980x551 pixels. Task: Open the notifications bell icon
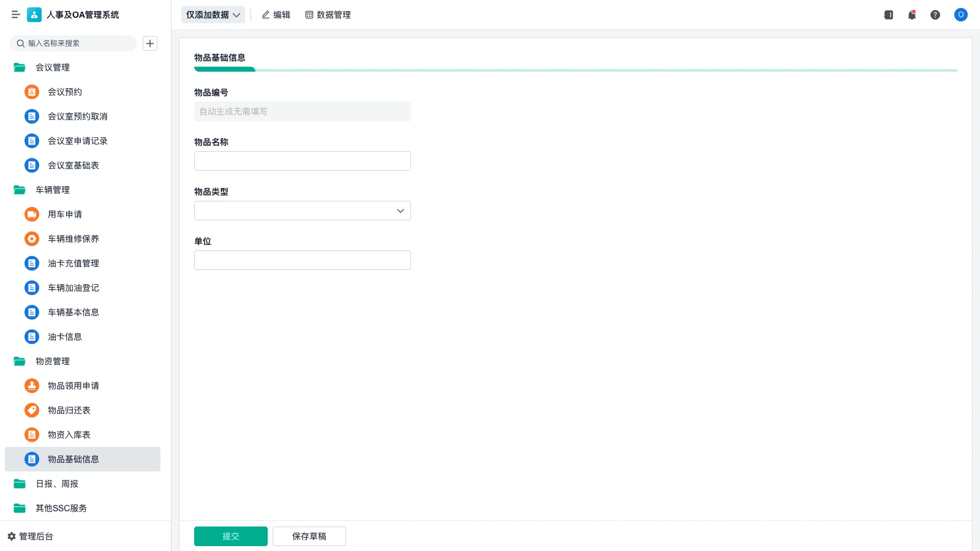(x=911, y=15)
